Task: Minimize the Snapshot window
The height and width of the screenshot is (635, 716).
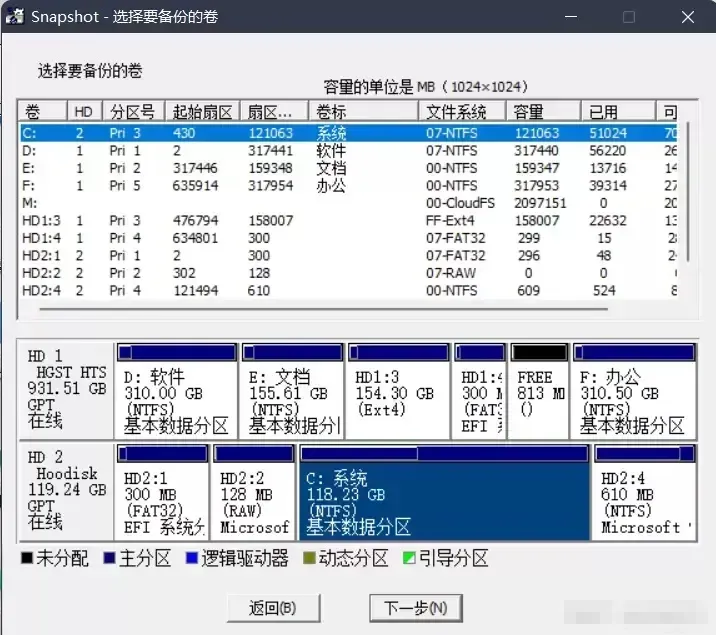Action: tap(571, 17)
